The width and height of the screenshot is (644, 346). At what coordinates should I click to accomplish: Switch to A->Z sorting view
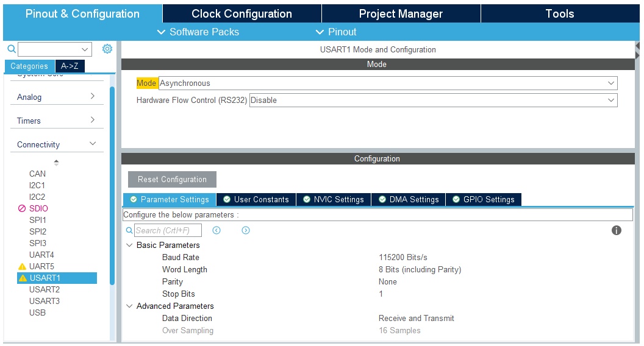[70, 66]
